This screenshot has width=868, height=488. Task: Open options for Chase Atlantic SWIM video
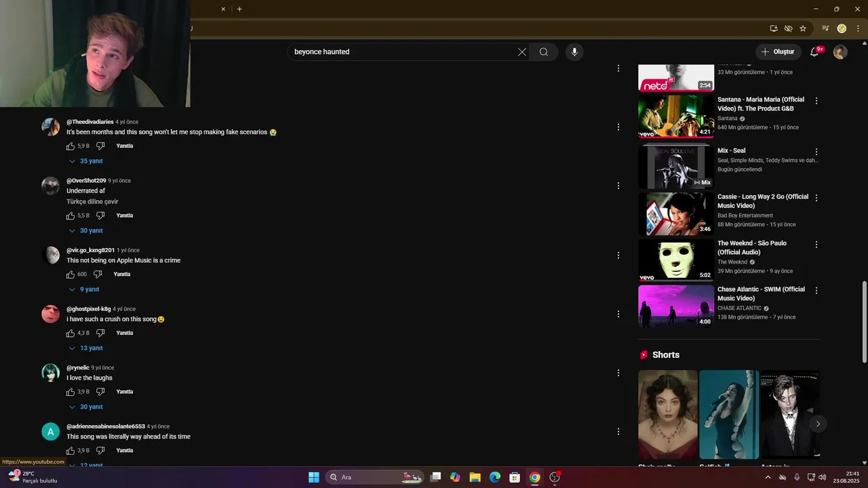point(816,291)
